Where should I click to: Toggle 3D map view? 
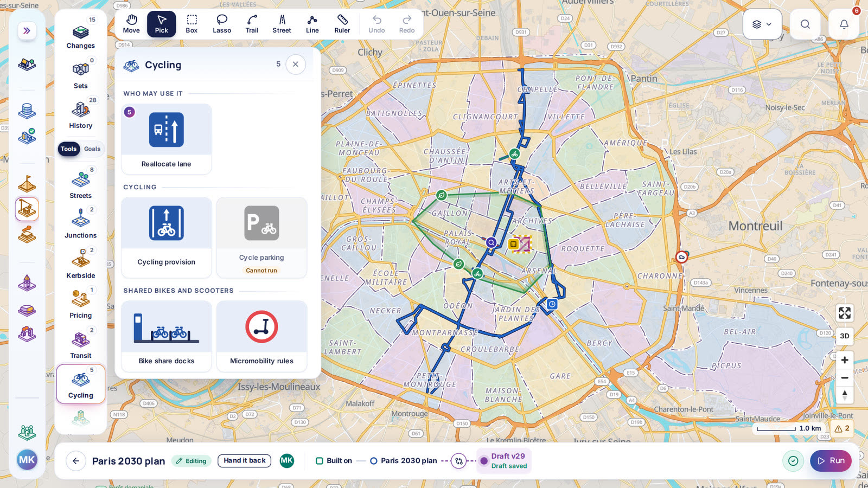pyautogui.click(x=845, y=336)
